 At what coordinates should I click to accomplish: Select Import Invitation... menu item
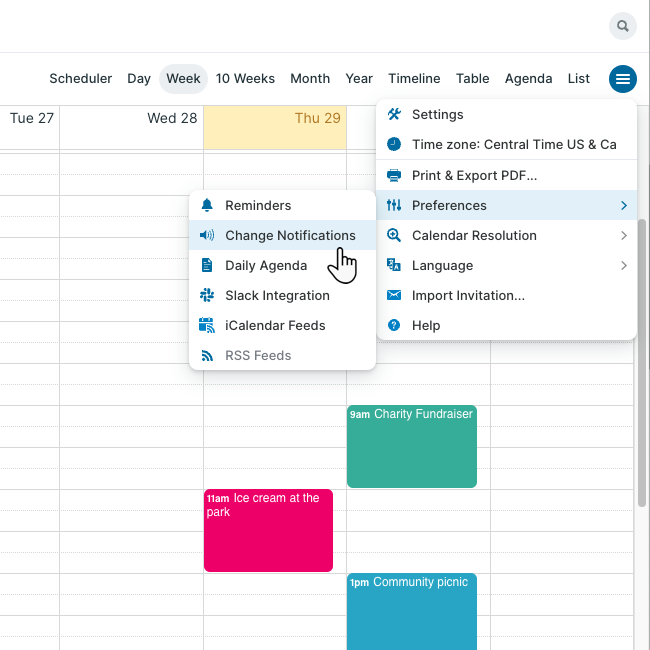tap(506, 295)
